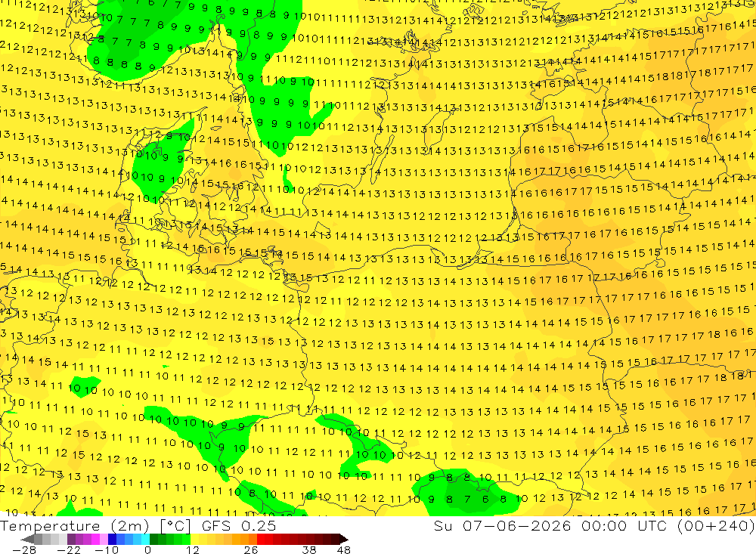Click the '00:00 UTC' time text

pyautogui.click(x=625, y=525)
